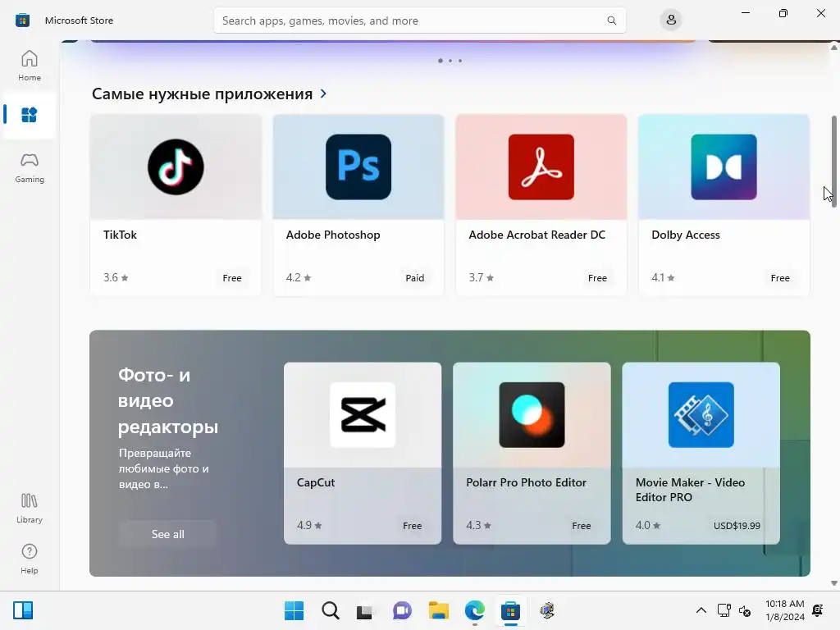
Task: Click the Paid label on Adobe Photoshop
Action: (x=414, y=278)
